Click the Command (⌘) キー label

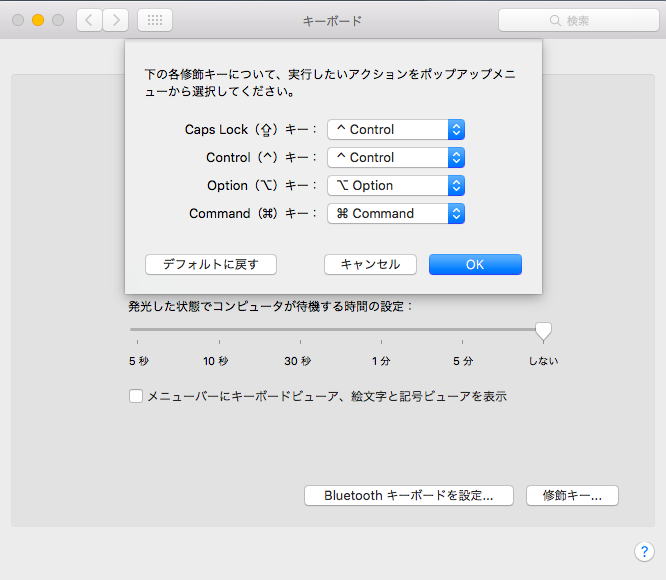pyautogui.click(x=253, y=214)
